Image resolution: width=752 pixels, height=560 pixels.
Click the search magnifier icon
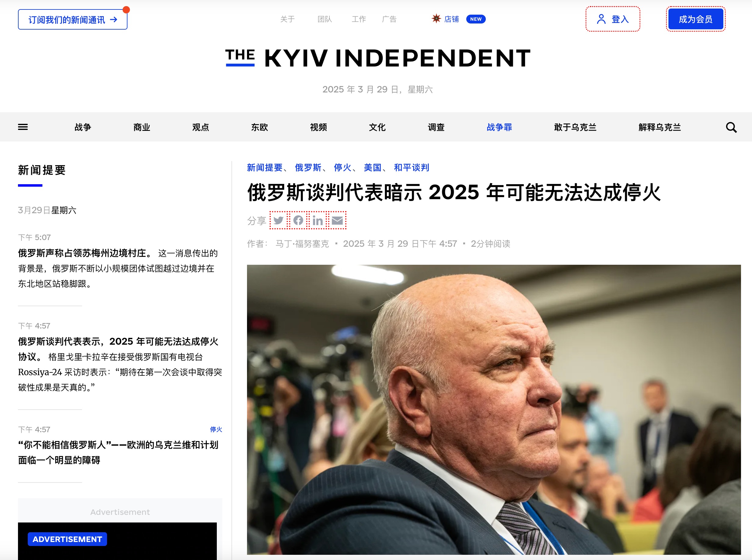point(731,127)
